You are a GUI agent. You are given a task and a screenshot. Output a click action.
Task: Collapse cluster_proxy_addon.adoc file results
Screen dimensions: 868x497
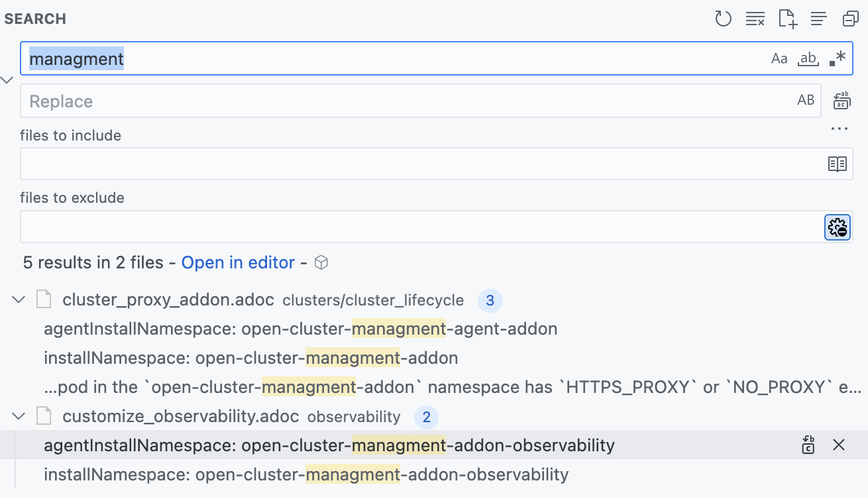[x=19, y=300]
